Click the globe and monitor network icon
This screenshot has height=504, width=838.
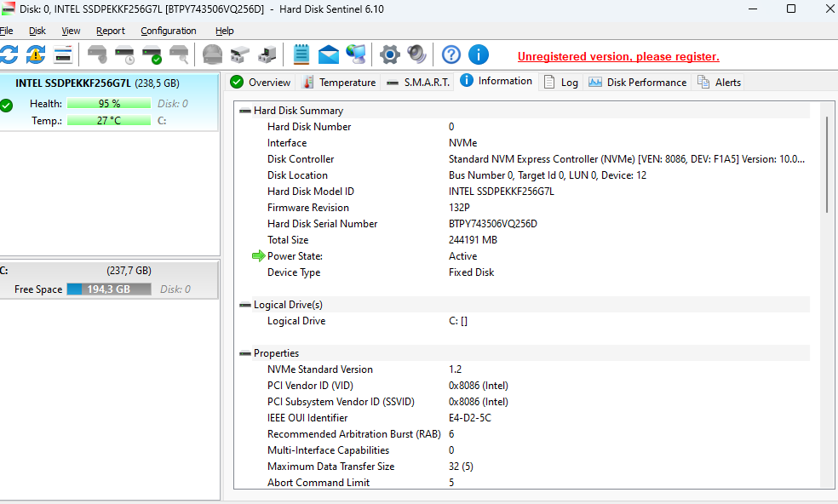tap(356, 55)
